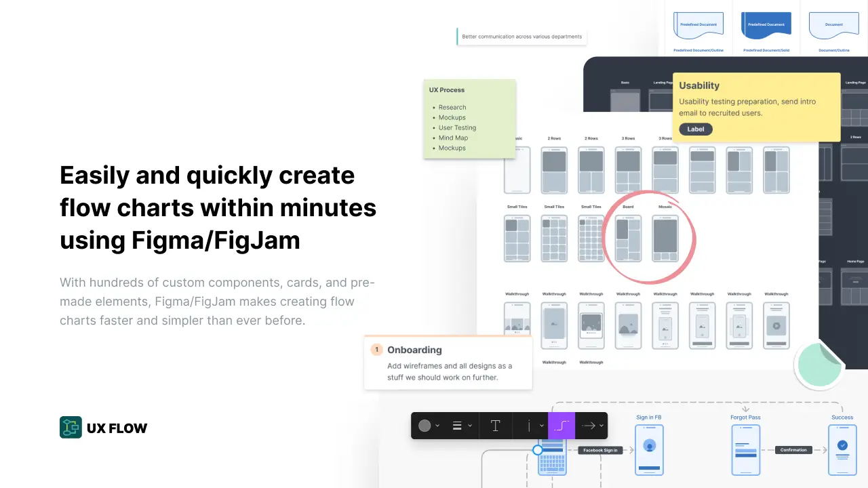The image size is (868, 488).
Task: Select the Forgot Pass phone screen
Action: tap(745, 450)
